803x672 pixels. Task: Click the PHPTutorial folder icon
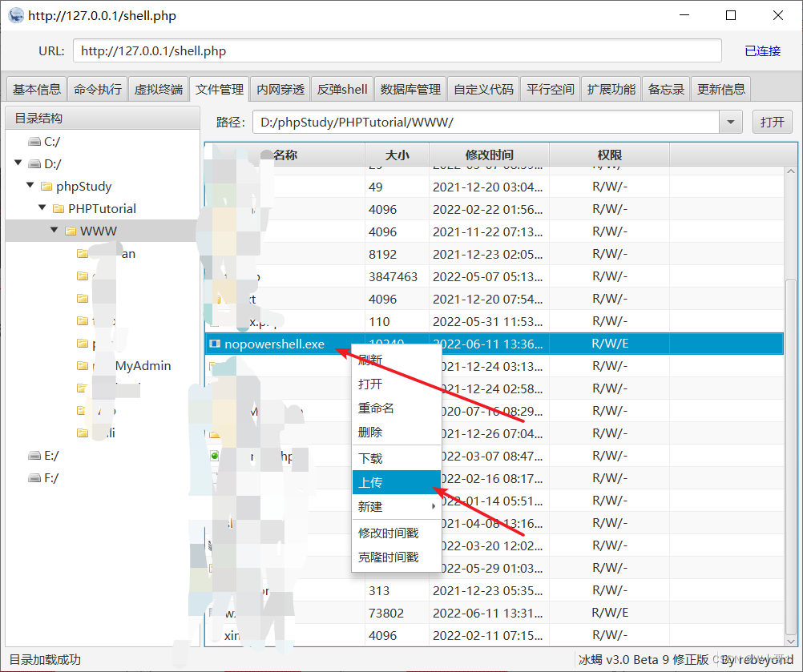coord(59,208)
